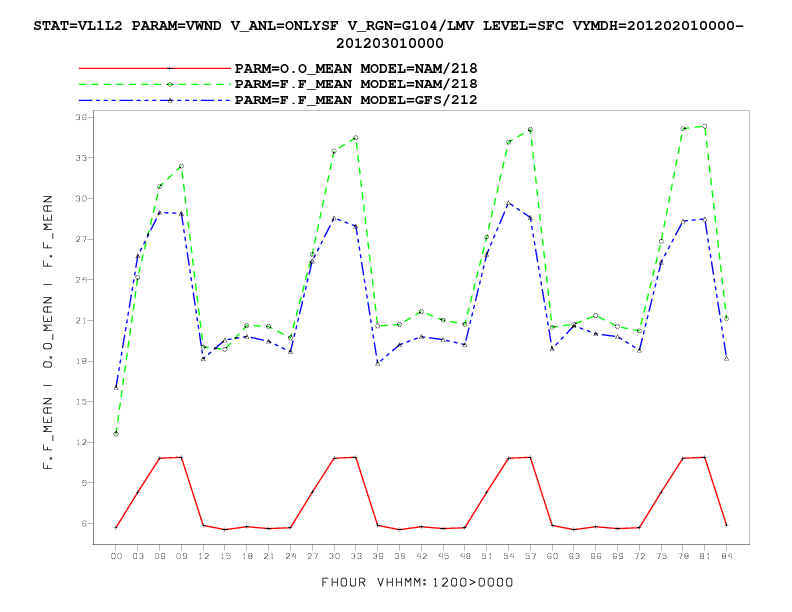The image size is (792, 612).
Task: Click x-axis tick label 39
Action: [400, 556]
